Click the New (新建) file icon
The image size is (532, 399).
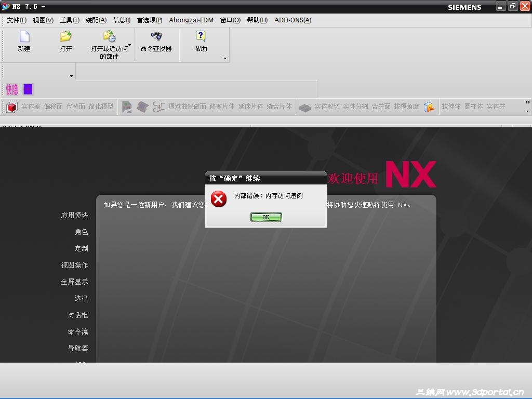24,37
